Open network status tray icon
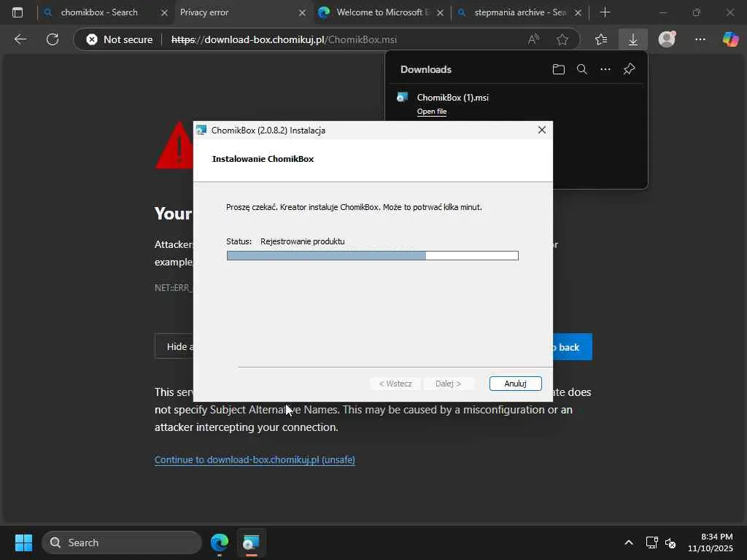This screenshot has width=747, height=560. click(651, 542)
